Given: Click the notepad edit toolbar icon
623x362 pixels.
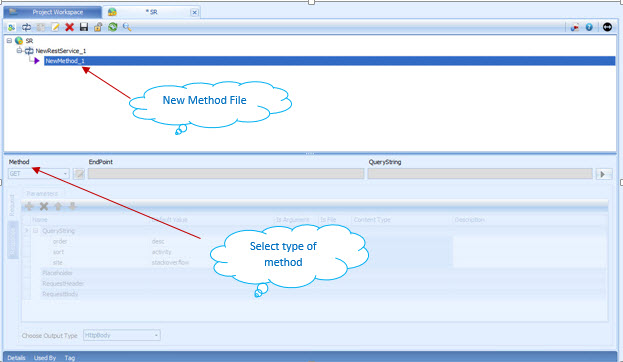Looking at the screenshot, I should coord(55,27).
